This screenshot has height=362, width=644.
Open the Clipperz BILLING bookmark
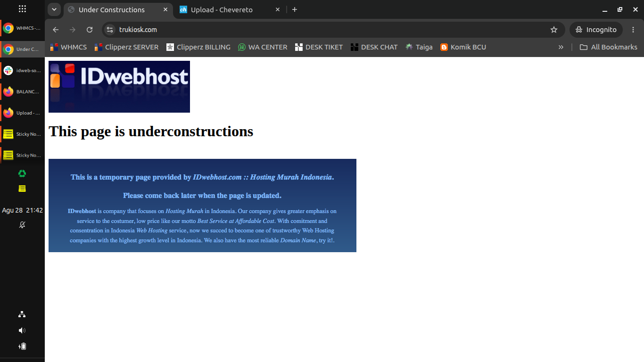pos(198,47)
